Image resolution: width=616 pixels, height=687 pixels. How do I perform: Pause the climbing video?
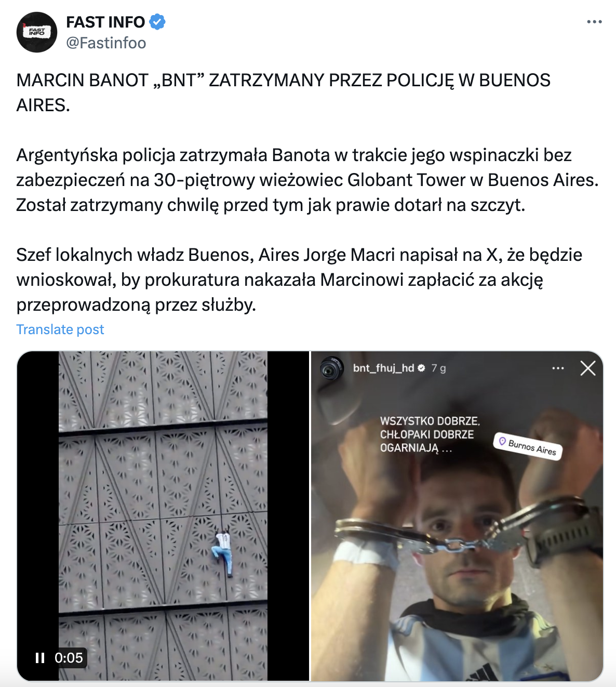40,658
